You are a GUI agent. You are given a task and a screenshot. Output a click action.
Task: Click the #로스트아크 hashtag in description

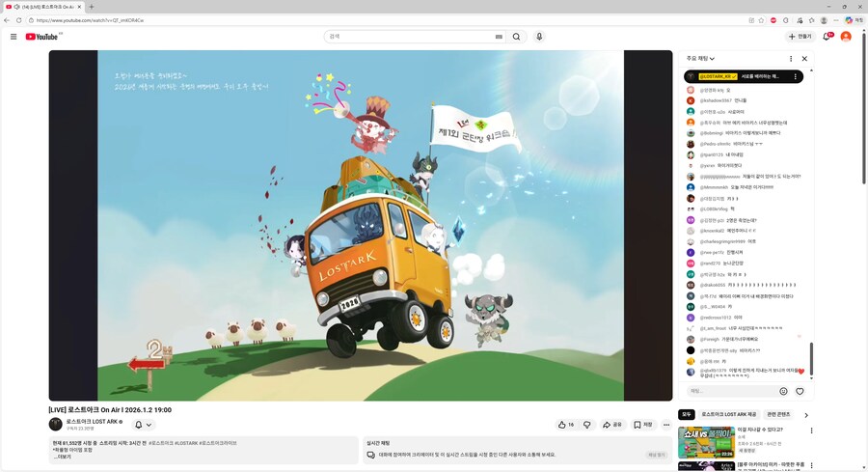point(161,443)
